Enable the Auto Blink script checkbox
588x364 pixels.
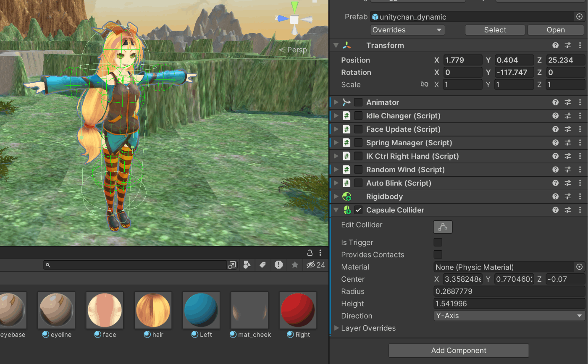(x=358, y=183)
